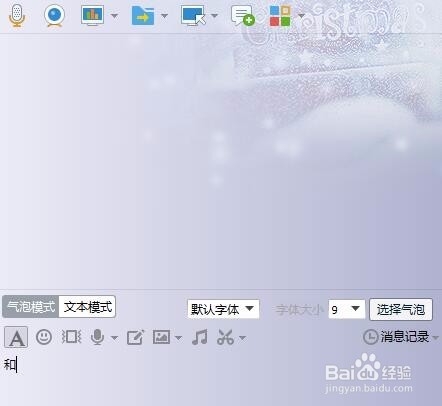Viewport: 442px width, 406px height.
Task: Click the screenshot scissors icon
Action: (226, 337)
